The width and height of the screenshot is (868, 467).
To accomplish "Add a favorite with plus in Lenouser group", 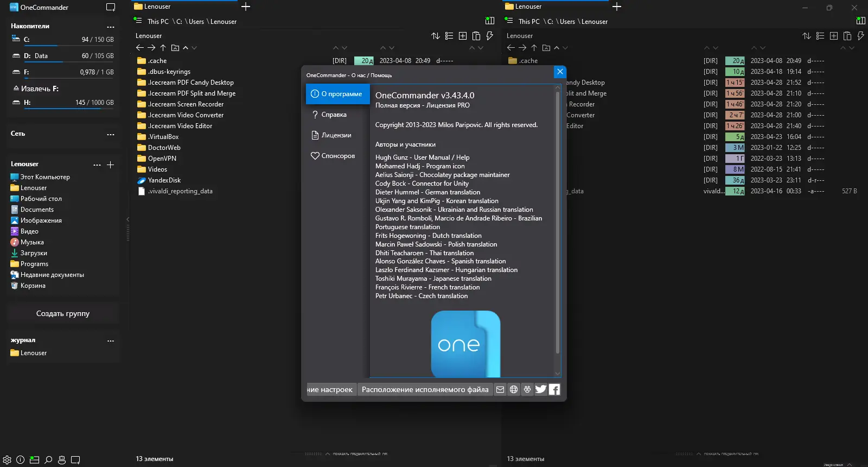I will pyautogui.click(x=110, y=165).
